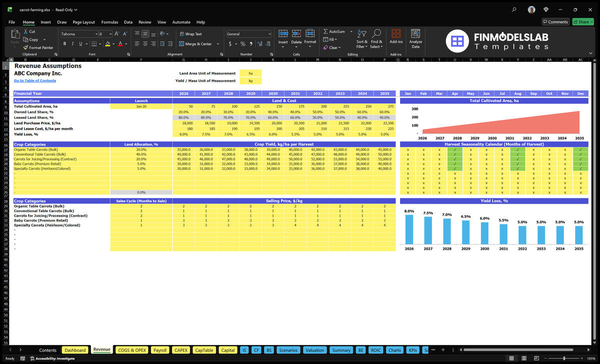Activate the Format Painter brush

pos(25,47)
